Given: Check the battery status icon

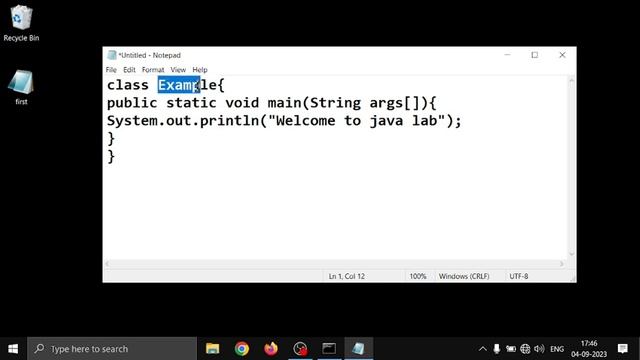Looking at the screenshot, I should click(511, 349).
